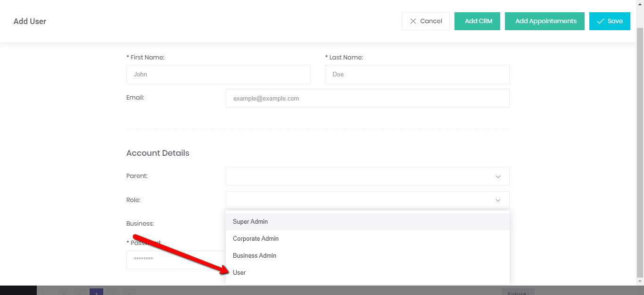644x295 pixels.
Task: Click the X icon on Cancel
Action: click(413, 21)
